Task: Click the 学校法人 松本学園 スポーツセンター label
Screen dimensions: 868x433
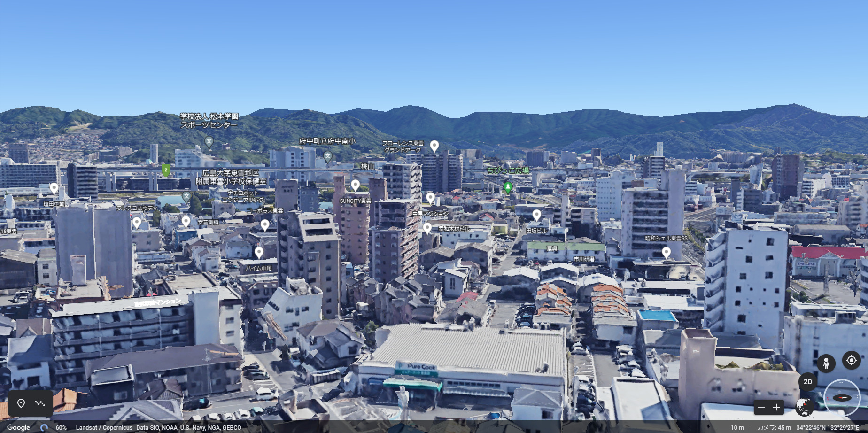Action: [209, 121]
